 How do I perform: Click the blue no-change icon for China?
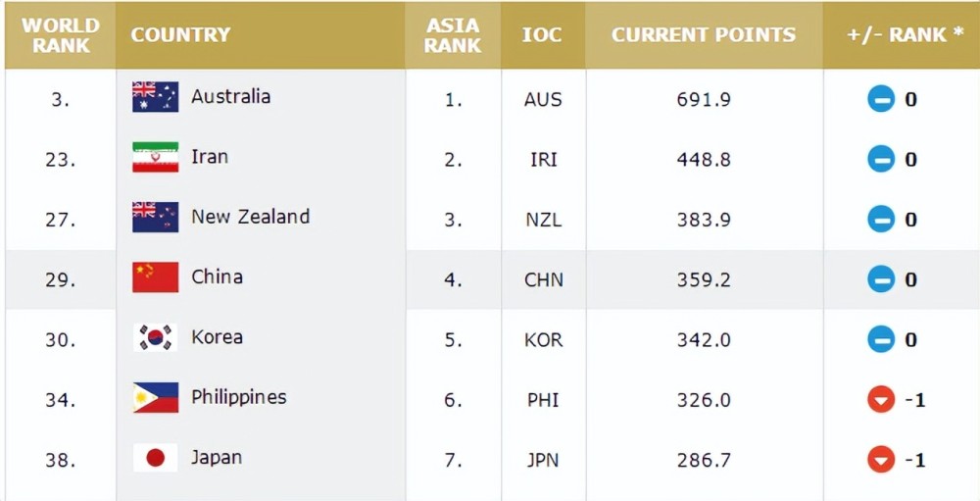point(881,279)
